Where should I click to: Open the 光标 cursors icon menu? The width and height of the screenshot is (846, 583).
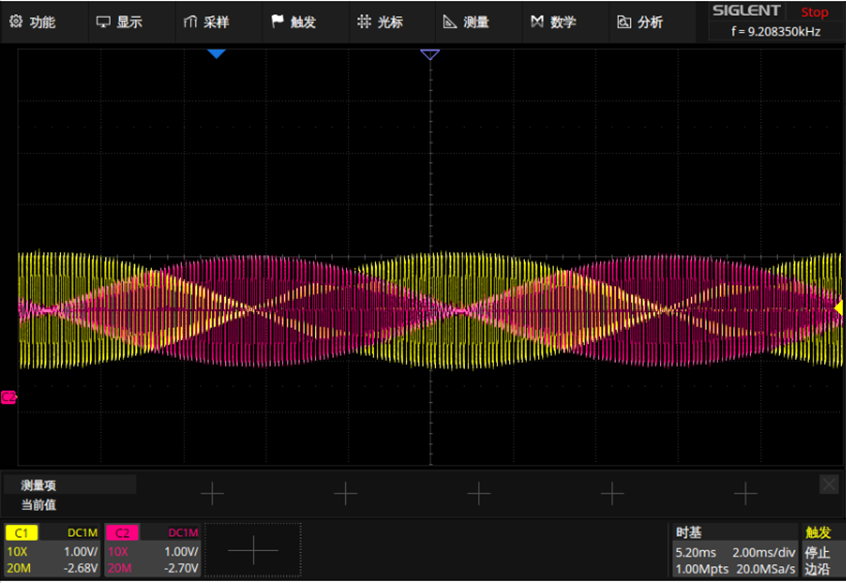coord(364,22)
